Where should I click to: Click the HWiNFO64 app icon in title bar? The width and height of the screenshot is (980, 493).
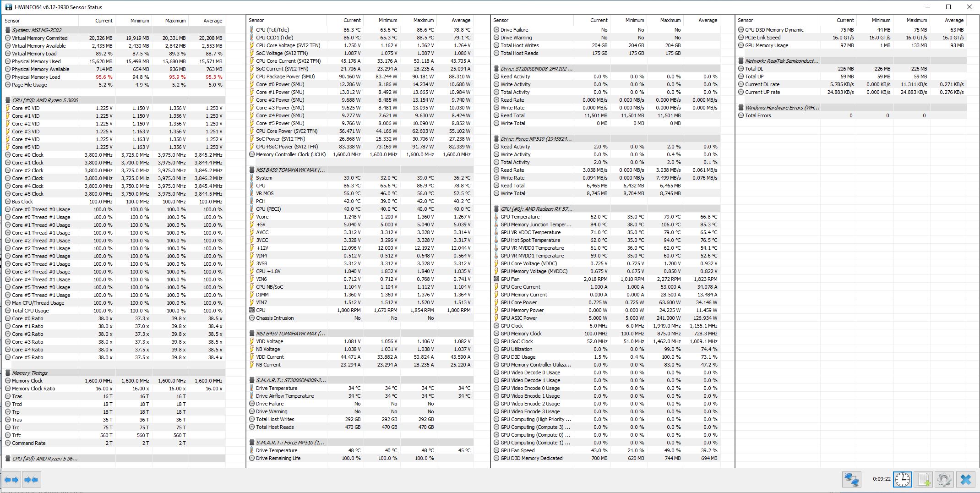8,7
